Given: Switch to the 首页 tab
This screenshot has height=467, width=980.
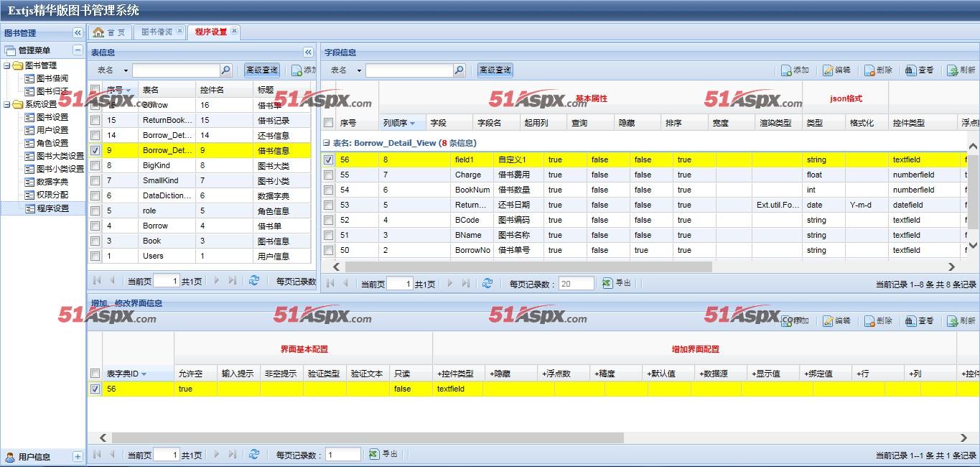Looking at the screenshot, I should [109, 32].
